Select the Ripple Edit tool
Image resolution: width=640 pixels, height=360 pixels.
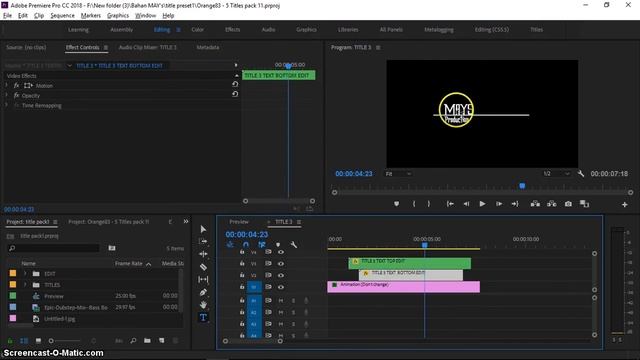point(203,254)
